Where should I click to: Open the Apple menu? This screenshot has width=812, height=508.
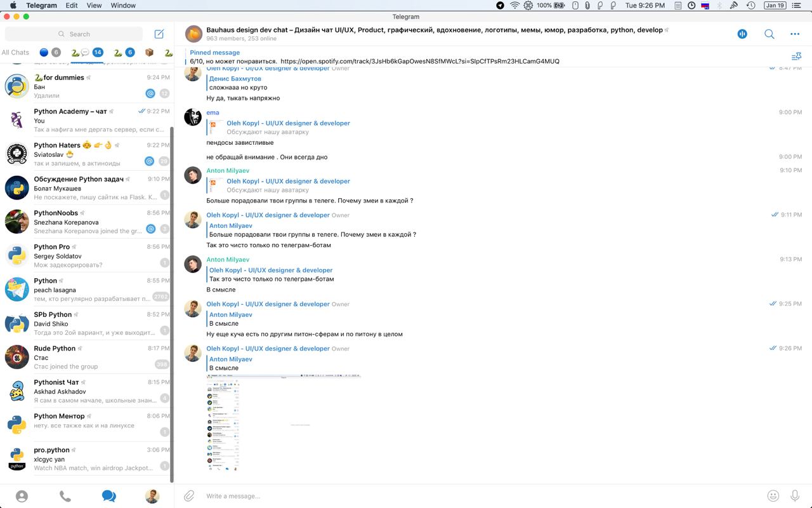click(13, 5)
